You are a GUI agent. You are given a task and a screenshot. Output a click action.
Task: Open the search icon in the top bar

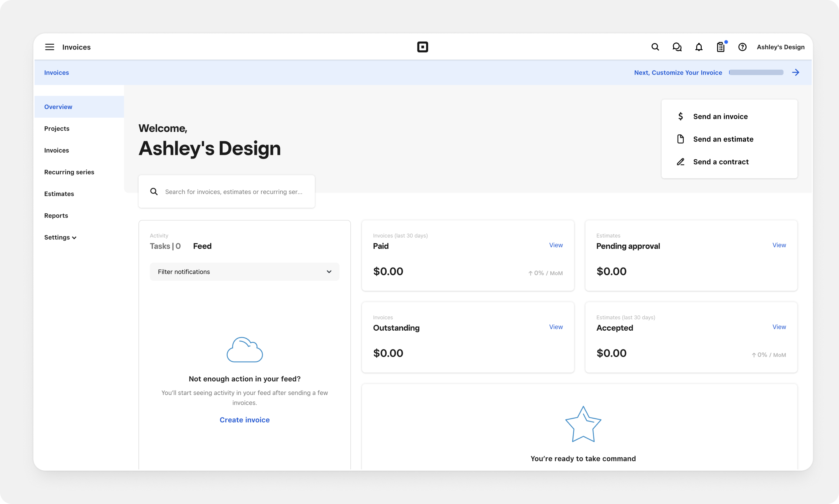(x=655, y=47)
